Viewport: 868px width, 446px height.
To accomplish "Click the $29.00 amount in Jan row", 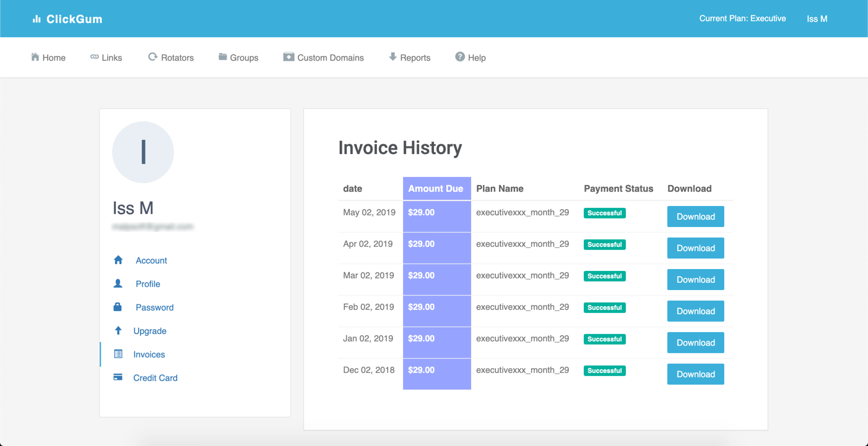I will coord(422,338).
